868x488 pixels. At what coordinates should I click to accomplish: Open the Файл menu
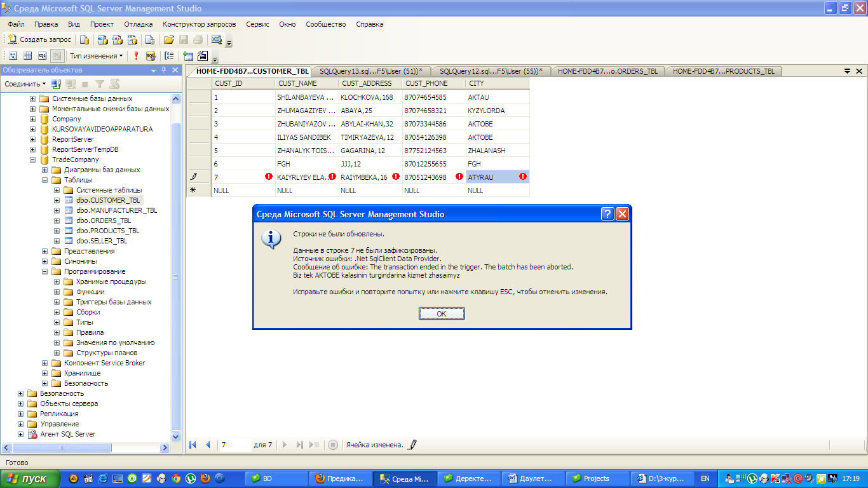[x=16, y=24]
